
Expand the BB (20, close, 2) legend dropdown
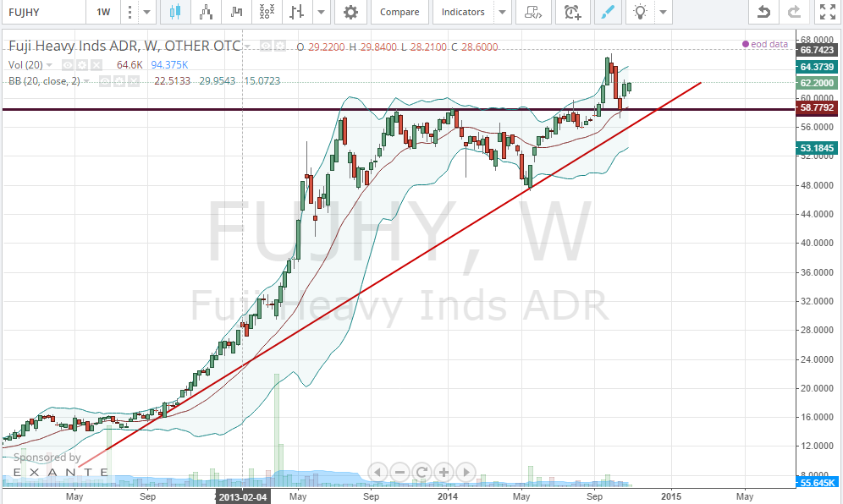86,81
